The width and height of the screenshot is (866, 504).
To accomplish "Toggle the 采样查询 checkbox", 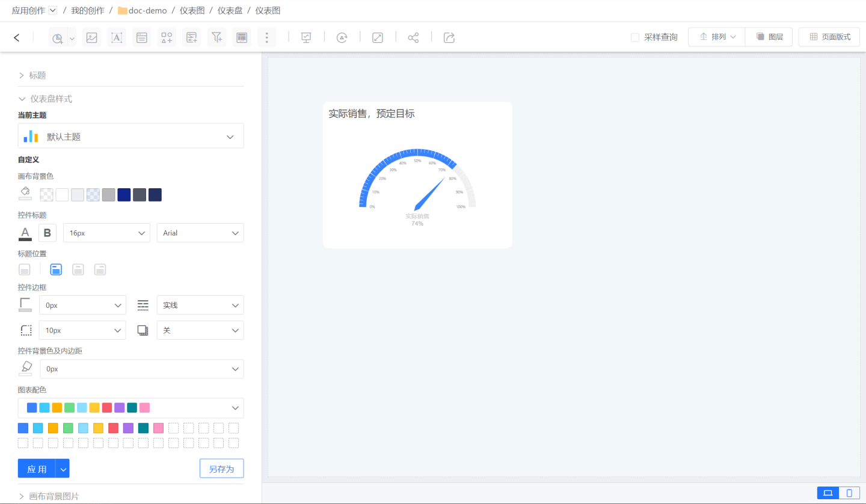I will click(x=635, y=37).
